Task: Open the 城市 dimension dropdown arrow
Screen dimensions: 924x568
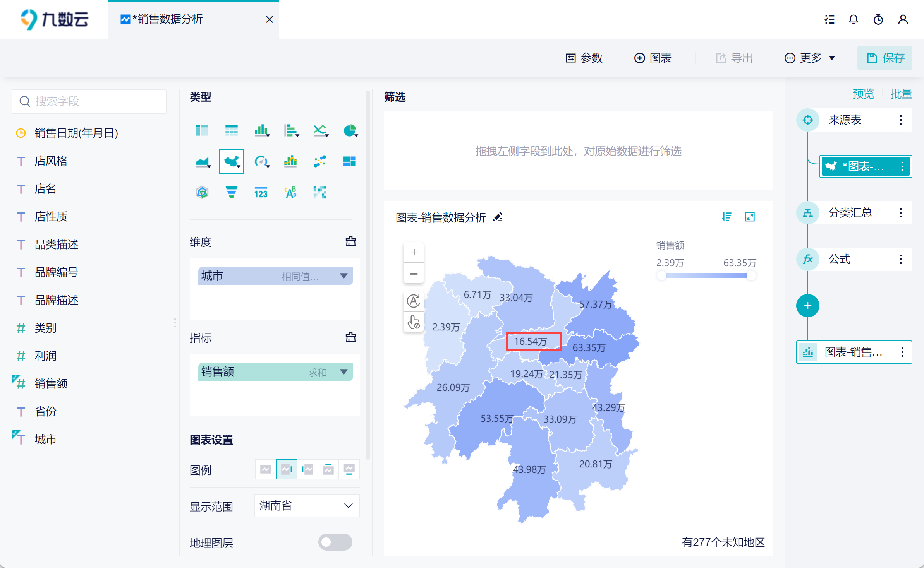Action: click(343, 276)
